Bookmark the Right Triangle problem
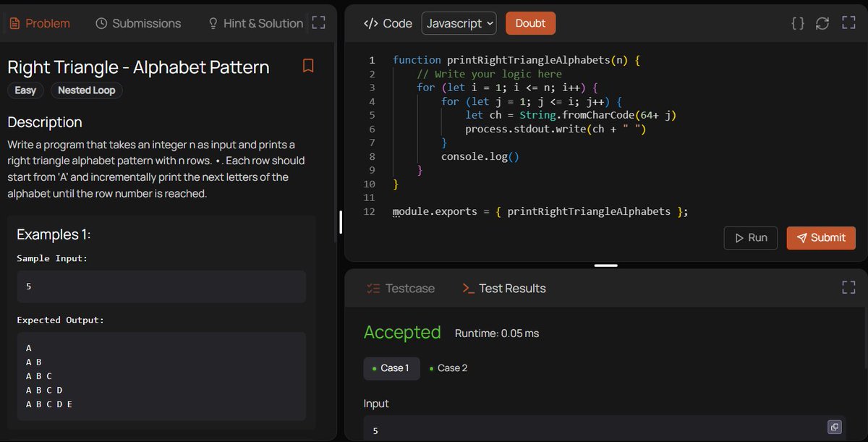This screenshot has width=868, height=442. click(x=308, y=66)
